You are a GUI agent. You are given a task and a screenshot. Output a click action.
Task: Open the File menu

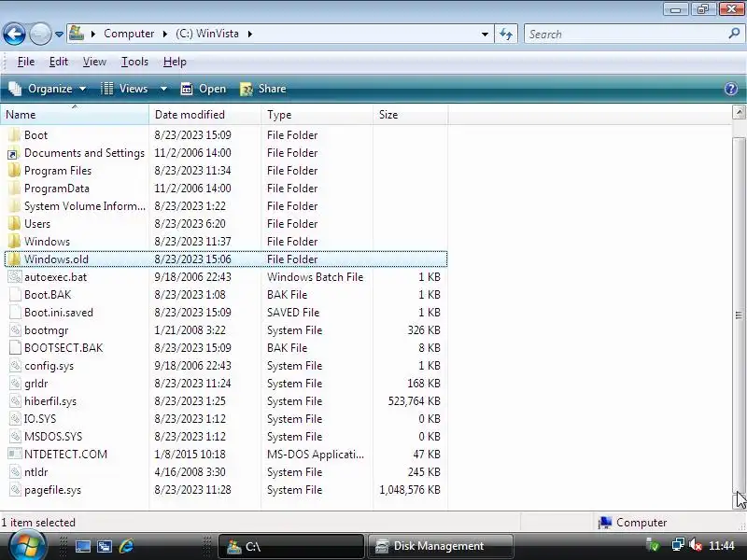(26, 62)
